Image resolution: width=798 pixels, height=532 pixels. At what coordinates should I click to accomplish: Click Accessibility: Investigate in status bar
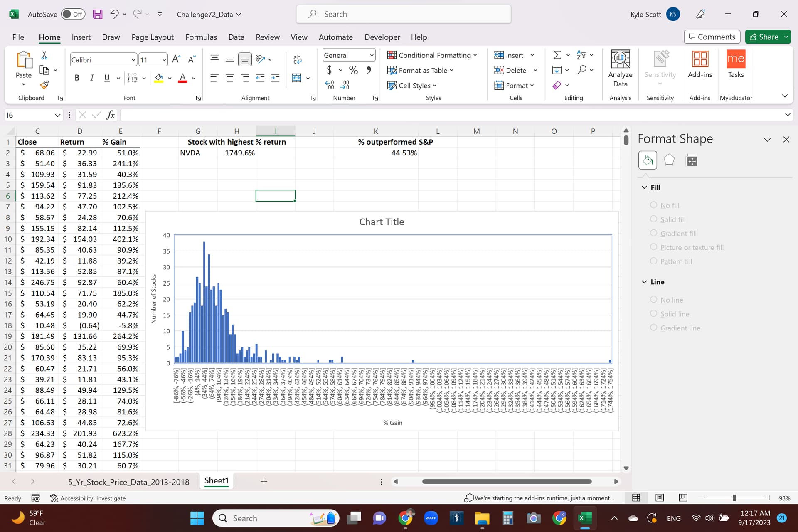tap(88, 498)
